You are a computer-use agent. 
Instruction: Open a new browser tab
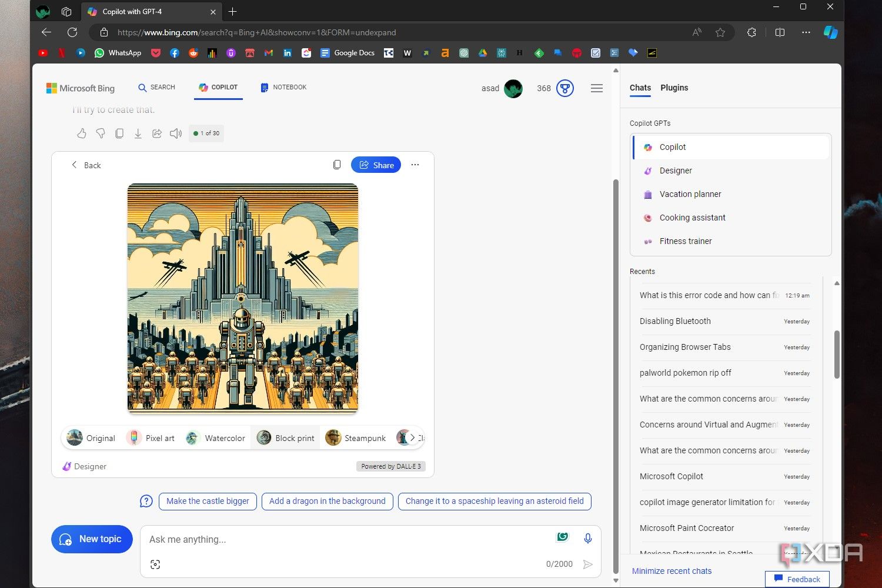point(233,11)
